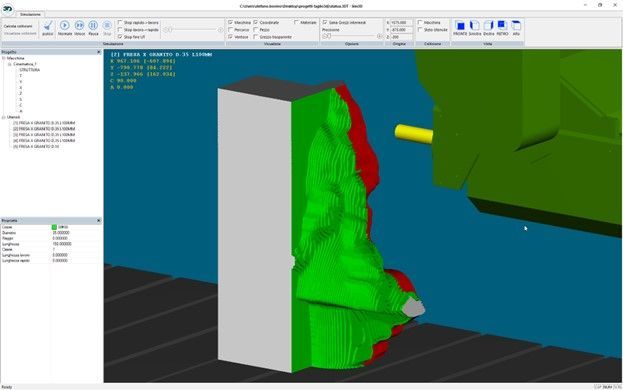Click the Pulisci broom icon
The height and width of the screenshot is (390, 623).
[x=48, y=27]
